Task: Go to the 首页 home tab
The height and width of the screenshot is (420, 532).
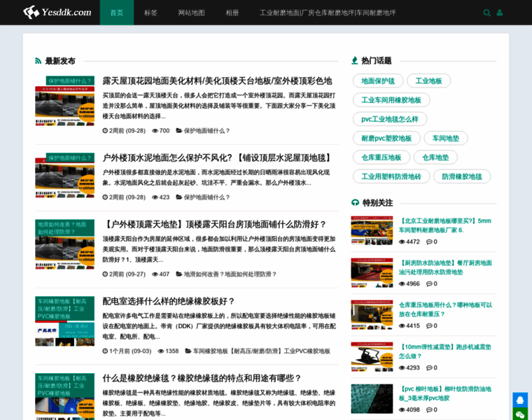Action: (116, 13)
